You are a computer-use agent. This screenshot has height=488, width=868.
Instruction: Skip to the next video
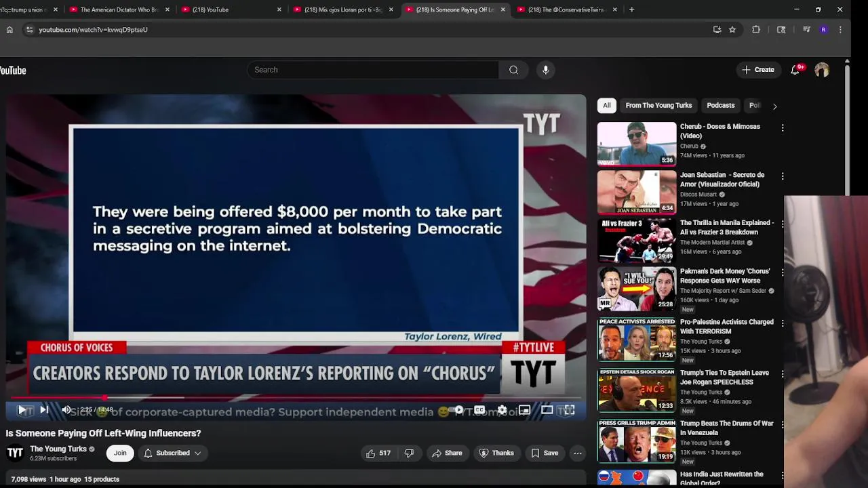[44, 409]
